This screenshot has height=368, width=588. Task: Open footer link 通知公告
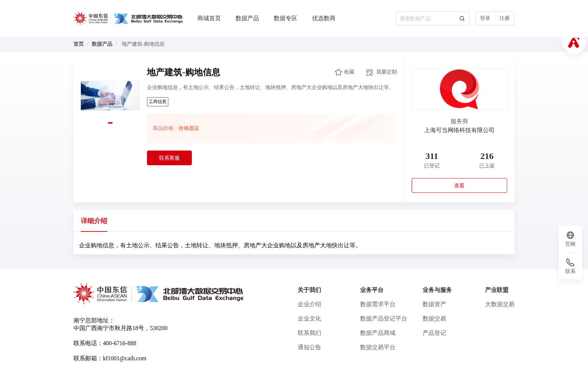pos(309,347)
